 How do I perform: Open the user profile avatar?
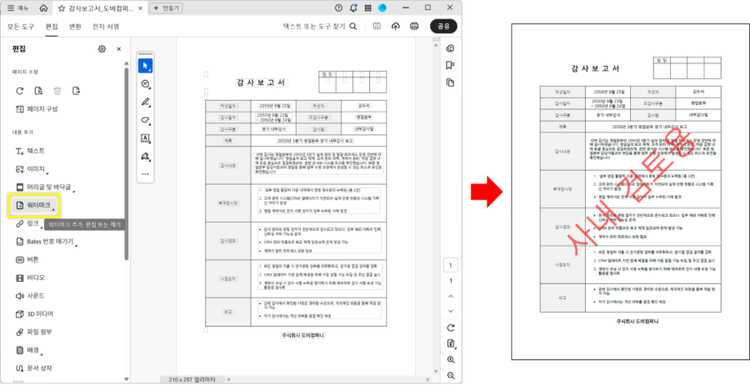tap(382, 8)
